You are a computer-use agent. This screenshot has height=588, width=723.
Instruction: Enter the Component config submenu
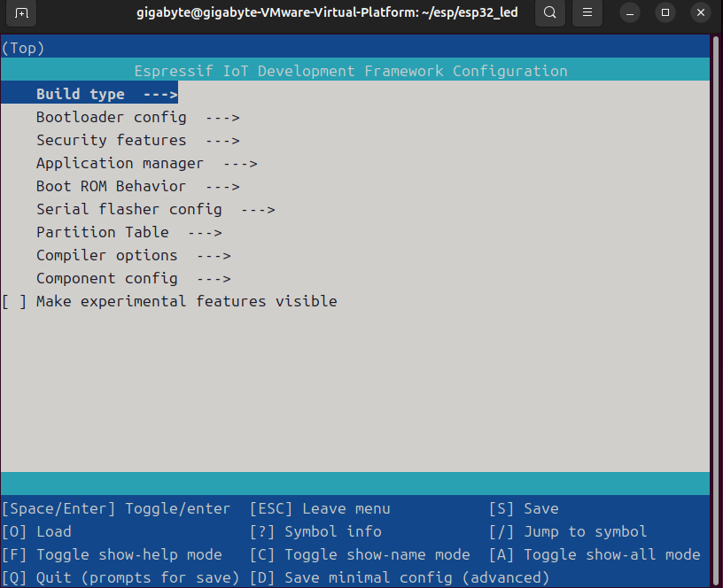point(106,278)
